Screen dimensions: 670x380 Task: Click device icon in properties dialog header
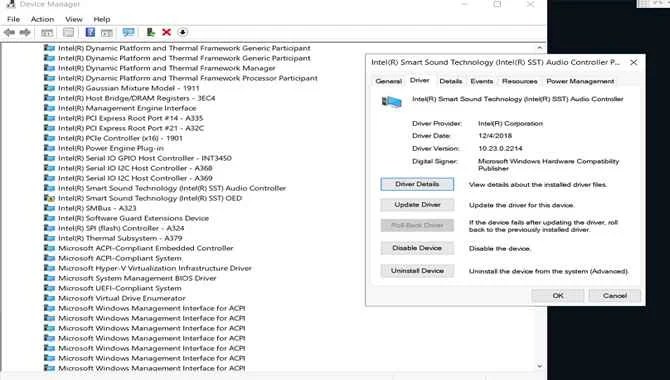(392, 102)
